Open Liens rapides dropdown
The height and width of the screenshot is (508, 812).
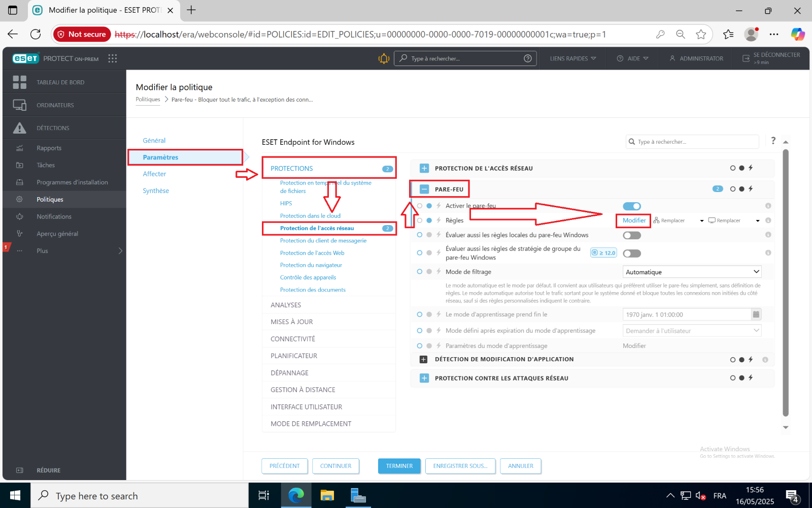[573, 58]
